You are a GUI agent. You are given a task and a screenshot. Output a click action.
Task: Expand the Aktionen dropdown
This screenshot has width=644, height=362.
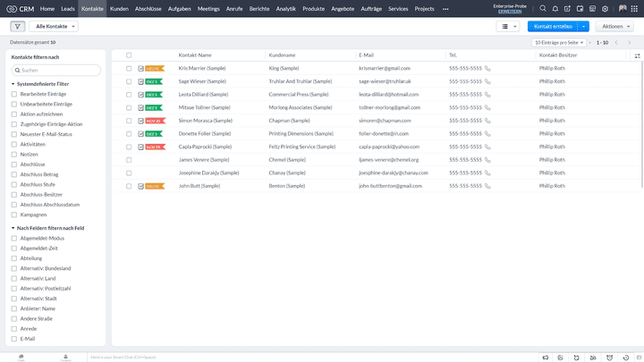(614, 27)
